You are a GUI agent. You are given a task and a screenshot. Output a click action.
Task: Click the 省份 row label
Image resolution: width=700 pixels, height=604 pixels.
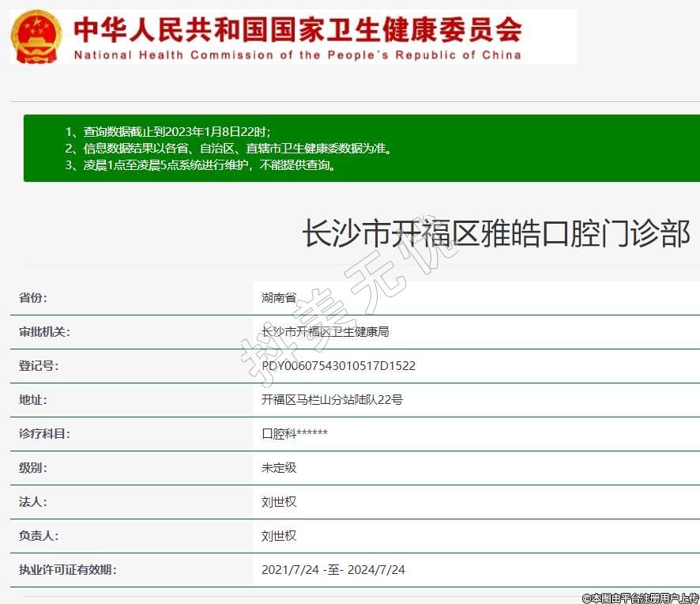(x=33, y=298)
